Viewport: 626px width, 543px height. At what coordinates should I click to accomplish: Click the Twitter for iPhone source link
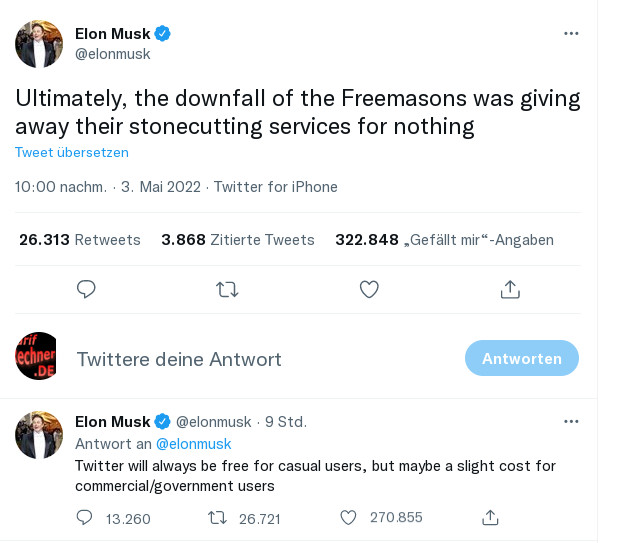click(x=276, y=187)
